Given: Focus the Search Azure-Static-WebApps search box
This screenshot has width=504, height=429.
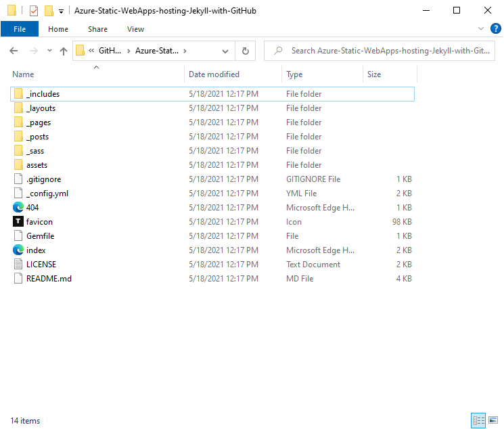Looking at the screenshot, I should tap(380, 51).
